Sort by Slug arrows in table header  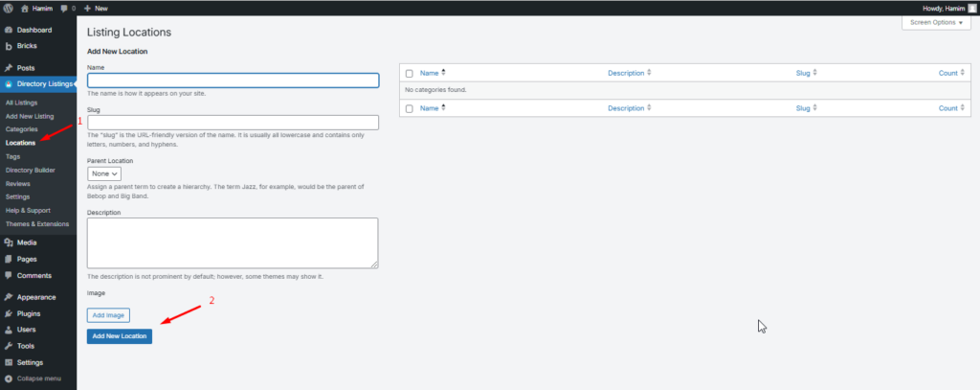point(814,73)
